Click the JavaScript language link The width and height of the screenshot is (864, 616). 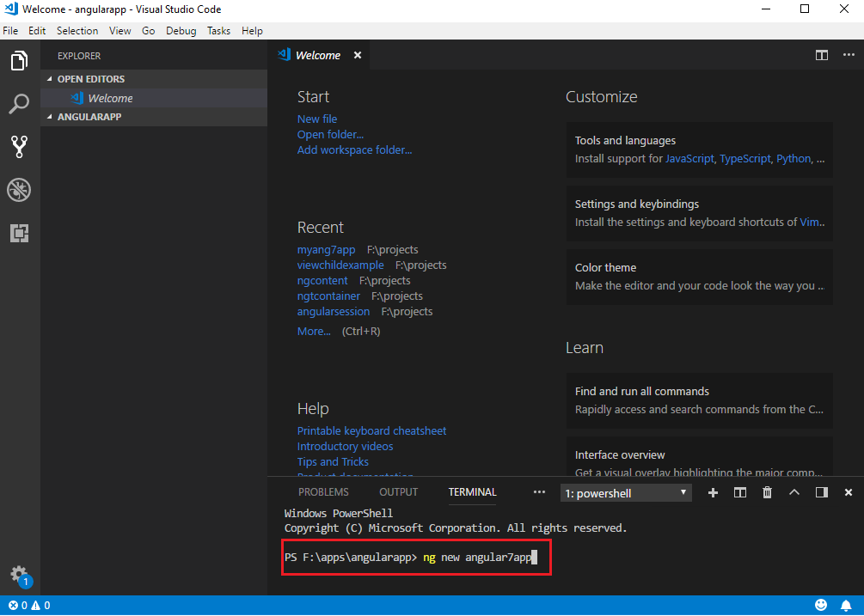[x=689, y=159]
